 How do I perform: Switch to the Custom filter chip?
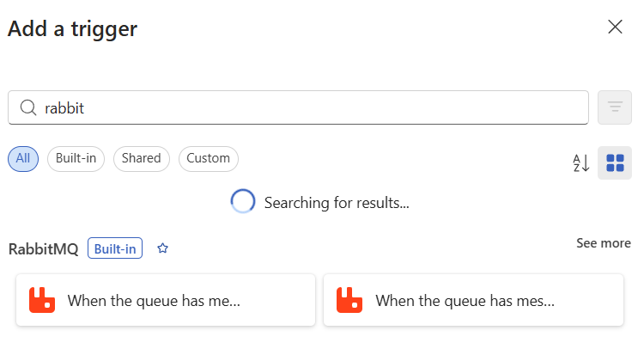coord(208,158)
